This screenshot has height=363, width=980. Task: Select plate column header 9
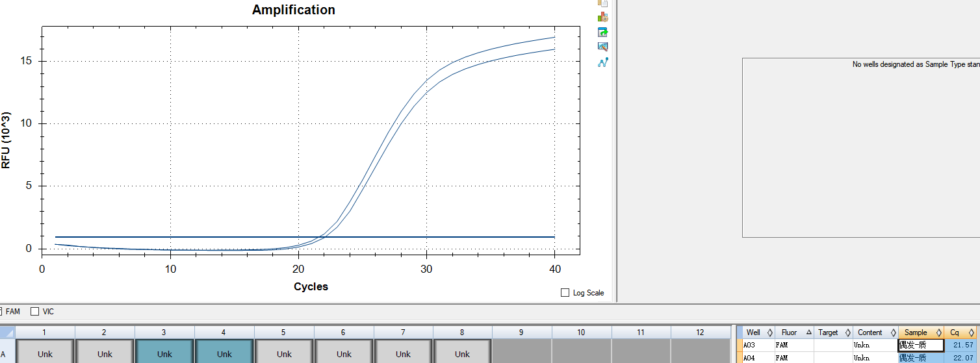coord(522,332)
